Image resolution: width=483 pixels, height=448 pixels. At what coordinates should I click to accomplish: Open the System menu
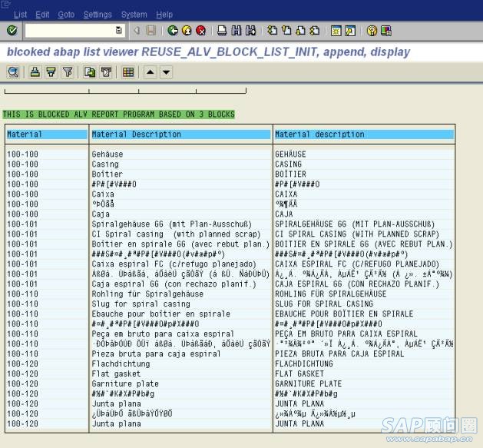[134, 15]
